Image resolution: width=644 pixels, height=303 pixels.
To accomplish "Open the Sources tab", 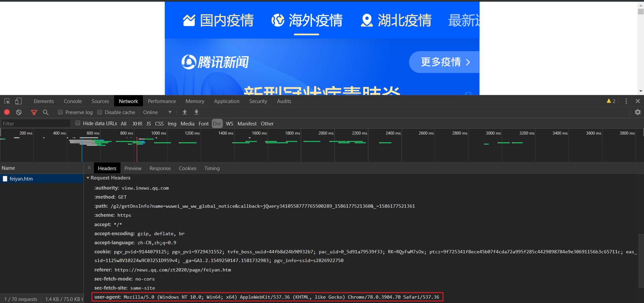I will 100,101.
